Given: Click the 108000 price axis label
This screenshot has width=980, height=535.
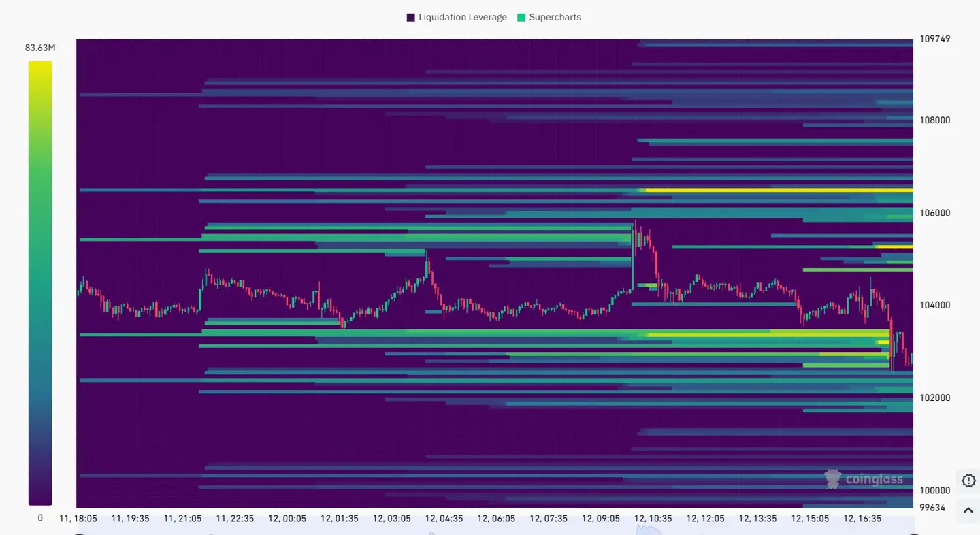Looking at the screenshot, I should tap(935, 120).
